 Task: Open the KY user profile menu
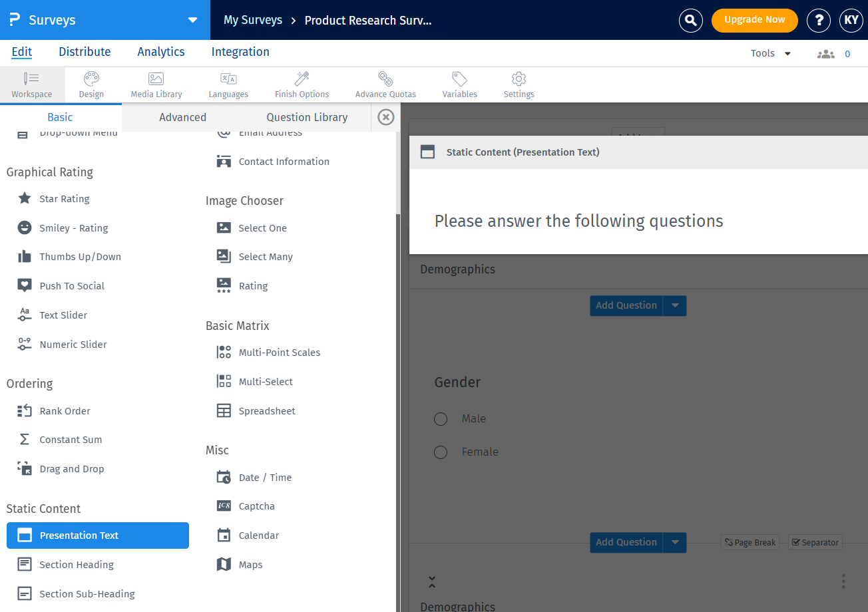point(851,20)
